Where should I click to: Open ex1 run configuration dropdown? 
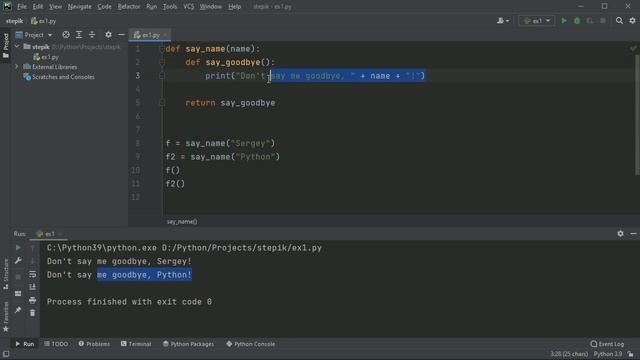(x=537, y=20)
